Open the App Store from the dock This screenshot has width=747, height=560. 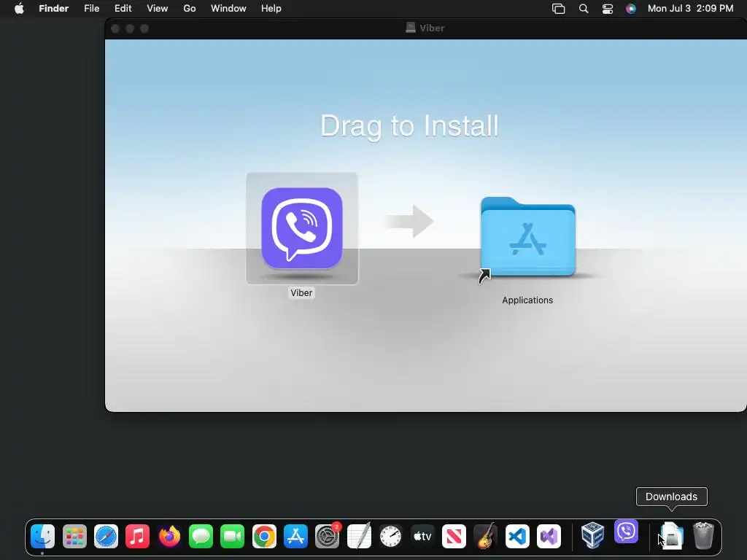click(x=295, y=536)
